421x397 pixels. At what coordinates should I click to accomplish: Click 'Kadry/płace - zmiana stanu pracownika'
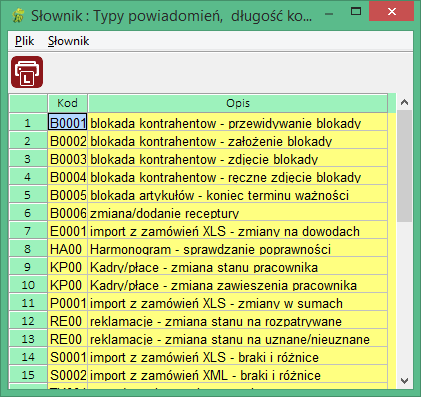(238, 267)
